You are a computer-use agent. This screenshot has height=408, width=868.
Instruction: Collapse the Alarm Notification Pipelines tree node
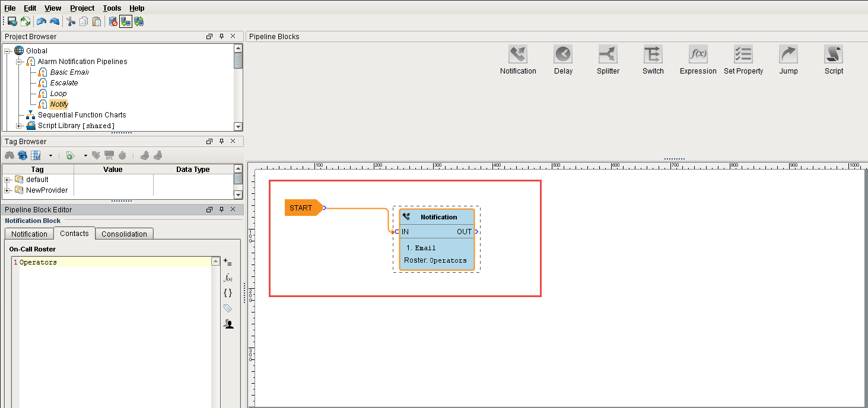click(18, 61)
